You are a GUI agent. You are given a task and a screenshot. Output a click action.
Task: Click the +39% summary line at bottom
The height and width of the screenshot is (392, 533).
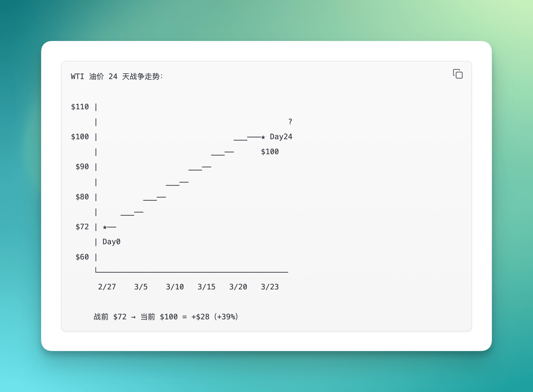point(166,317)
